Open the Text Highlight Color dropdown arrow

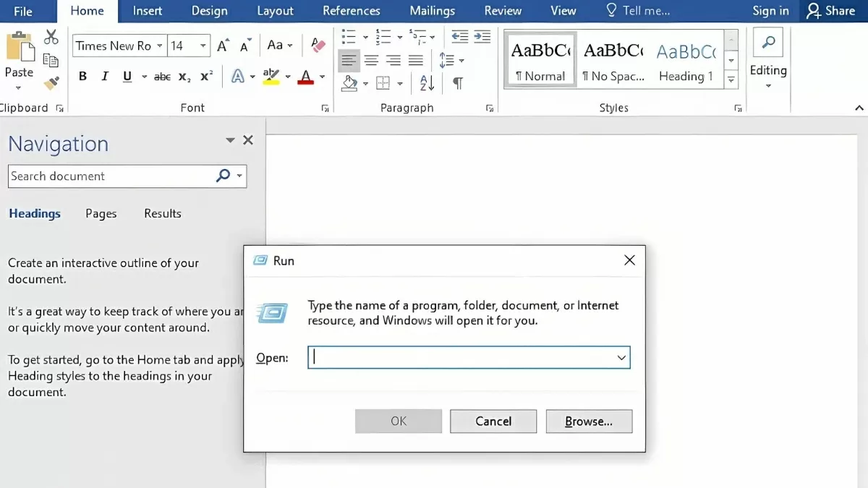tap(287, 76)
